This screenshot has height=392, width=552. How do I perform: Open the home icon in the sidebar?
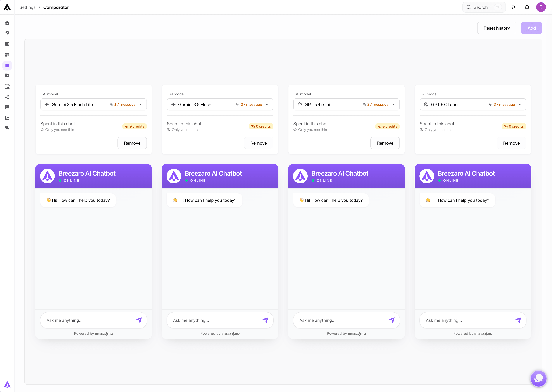point(7,23)
